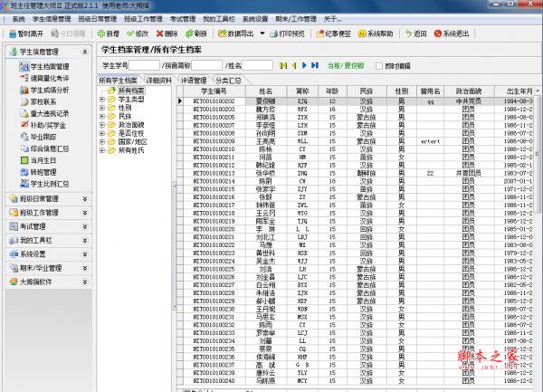The image size is (543, 392).
Task: Select the 所有档案 tree item
Action: pos(130,91)
